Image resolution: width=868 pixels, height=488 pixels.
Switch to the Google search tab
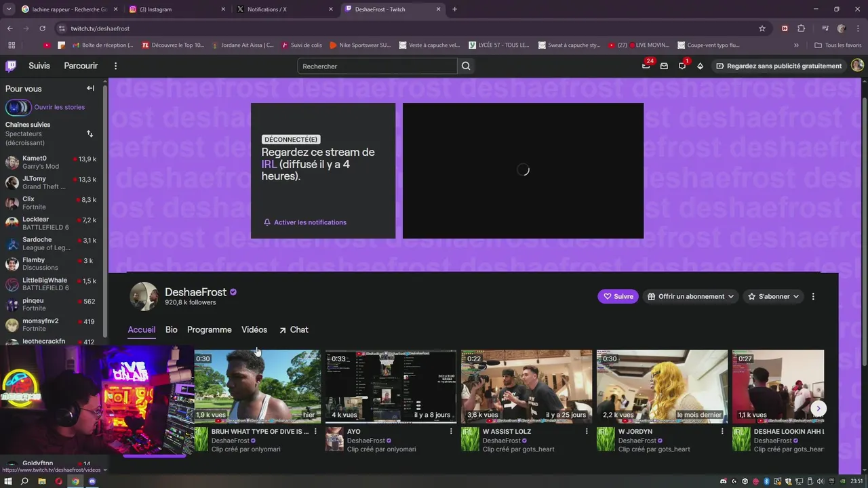68,9
